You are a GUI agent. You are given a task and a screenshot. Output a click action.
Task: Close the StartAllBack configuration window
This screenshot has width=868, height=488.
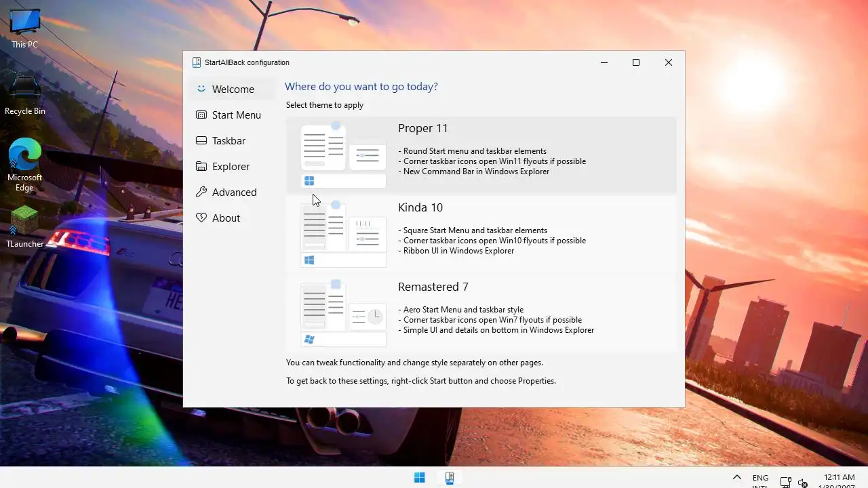click(x=669, y=62)
